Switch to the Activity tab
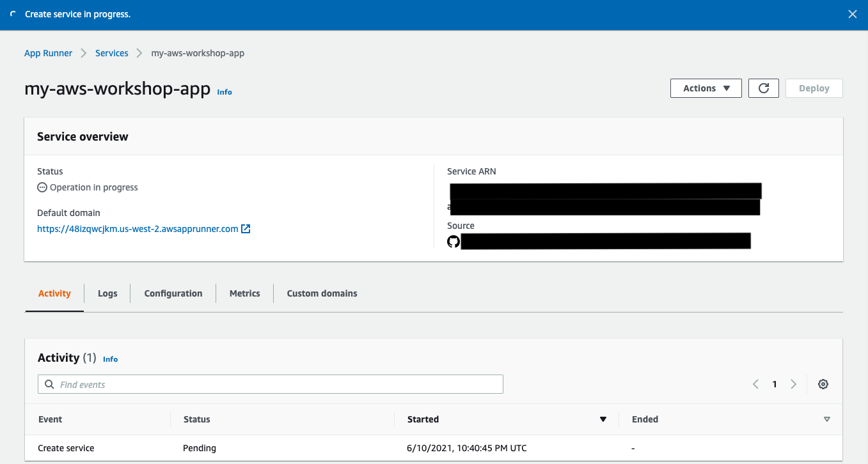The height and width of the screenshot is (464, 868). (x=54, y=293)
